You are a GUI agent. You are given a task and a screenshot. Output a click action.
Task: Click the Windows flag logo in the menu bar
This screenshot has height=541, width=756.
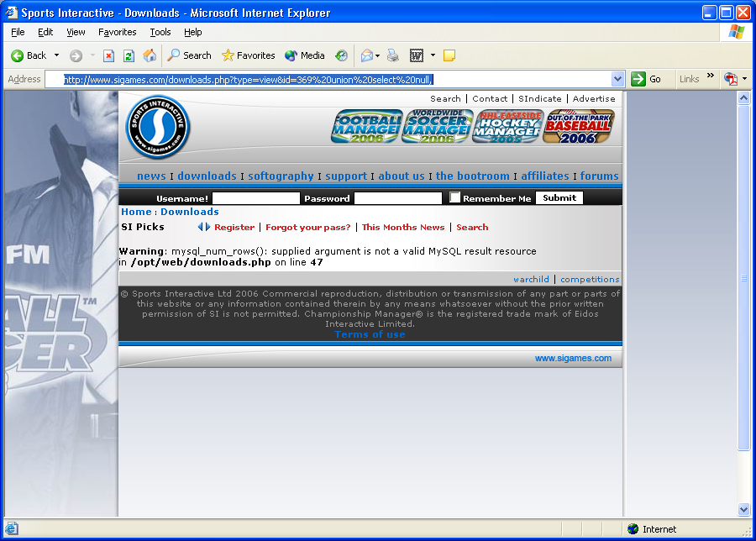tap(736, 32)
